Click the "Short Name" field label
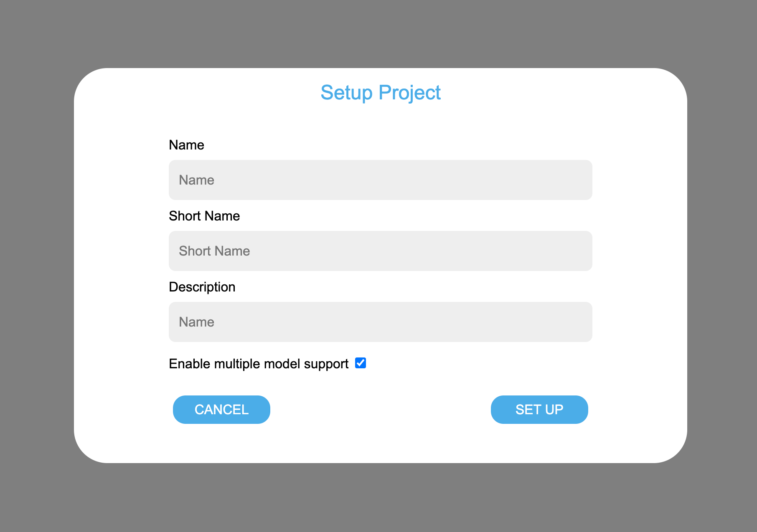The width and height of the screenshot is (757, 532). [x=204, y=216]
